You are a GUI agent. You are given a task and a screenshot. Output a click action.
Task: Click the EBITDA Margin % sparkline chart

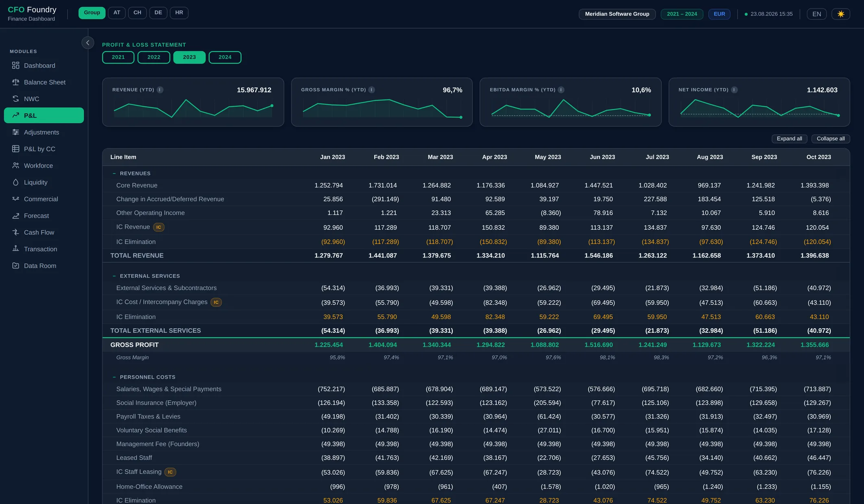tap(570, 108)
